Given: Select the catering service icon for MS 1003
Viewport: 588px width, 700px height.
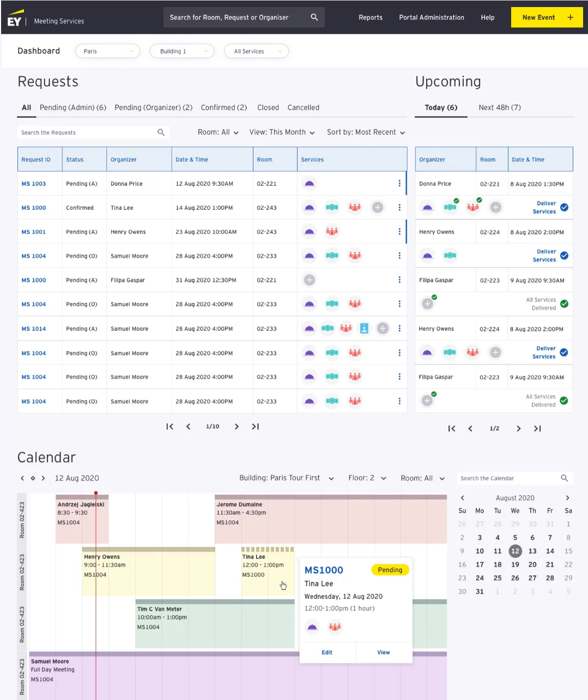Looking at the screenshot, I should [309, 184].
